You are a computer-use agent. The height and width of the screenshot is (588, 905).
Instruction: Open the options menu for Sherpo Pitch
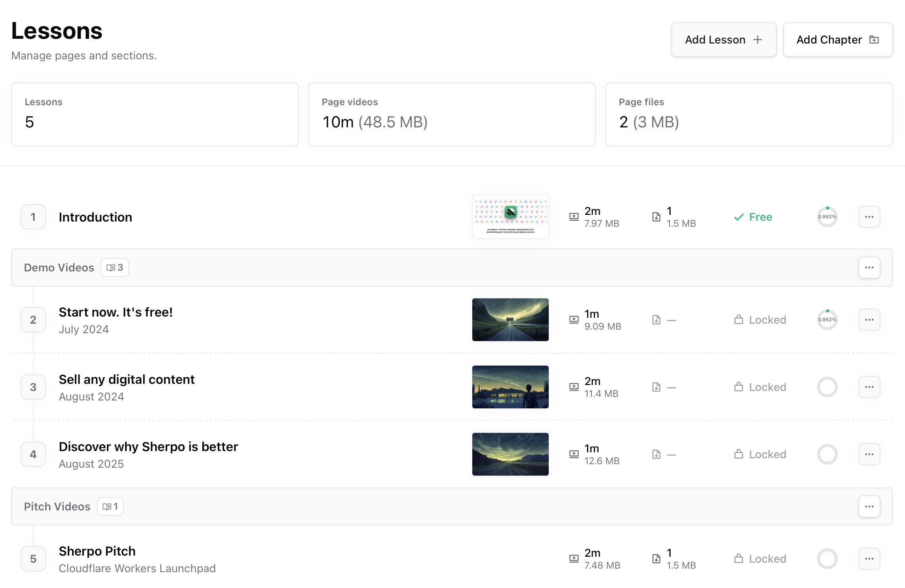[869, 558]
